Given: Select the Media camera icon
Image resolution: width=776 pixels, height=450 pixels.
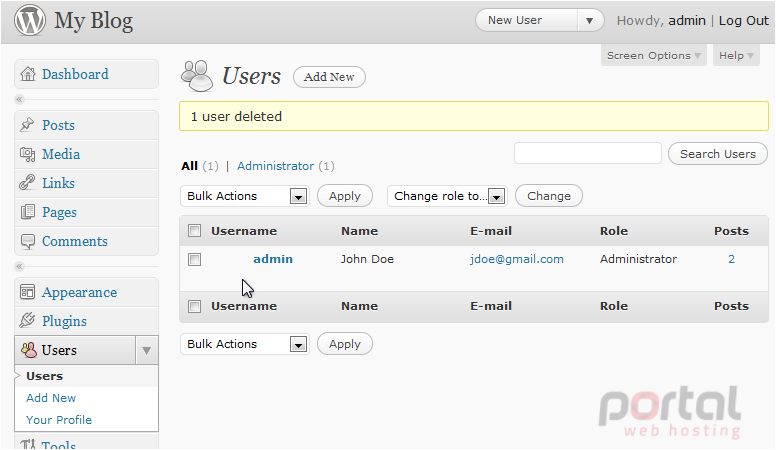Looking at the screenshot, I should pos(27,154).
